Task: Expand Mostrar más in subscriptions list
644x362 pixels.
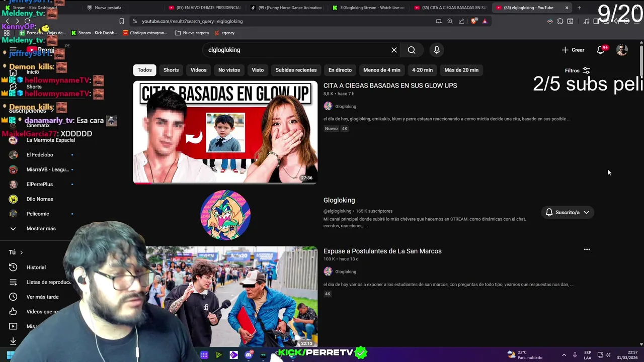Action: (41, 228)
